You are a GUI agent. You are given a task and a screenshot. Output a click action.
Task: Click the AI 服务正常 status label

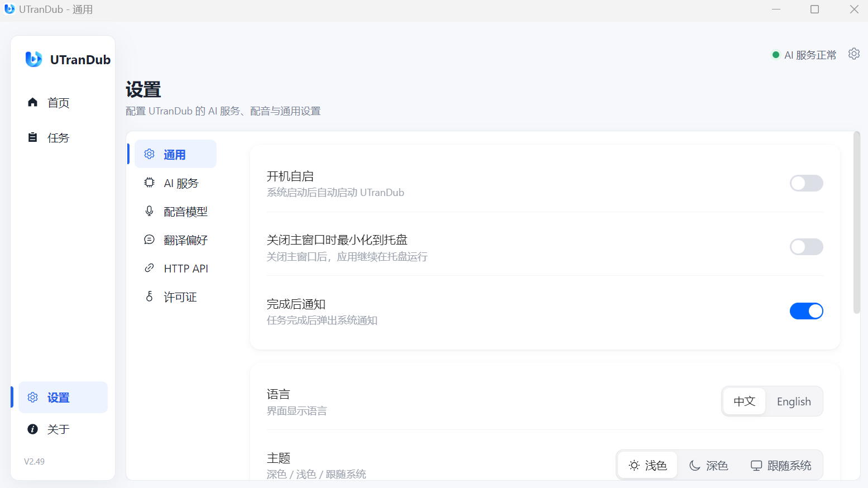point(811,55)
